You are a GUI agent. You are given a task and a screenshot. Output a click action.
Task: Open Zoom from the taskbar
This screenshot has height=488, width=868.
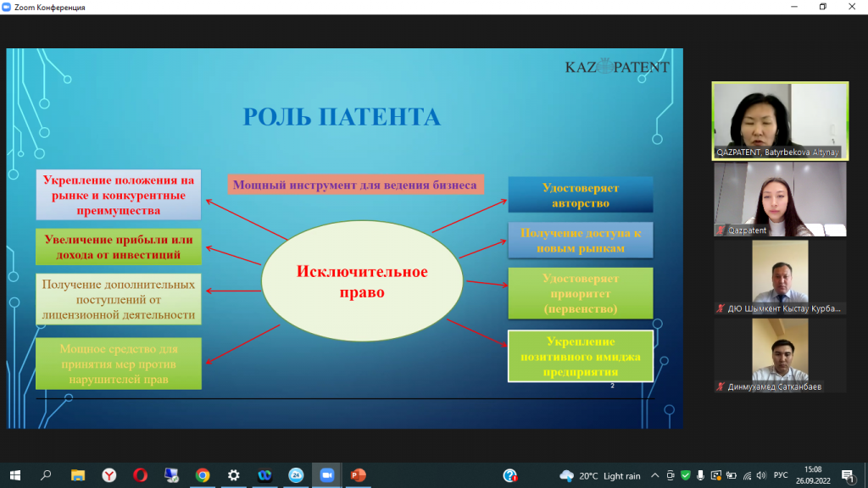pos(326,475)
